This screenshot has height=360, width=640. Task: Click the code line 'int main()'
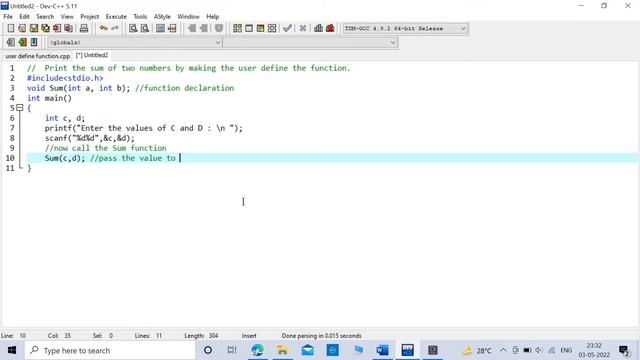49,98
